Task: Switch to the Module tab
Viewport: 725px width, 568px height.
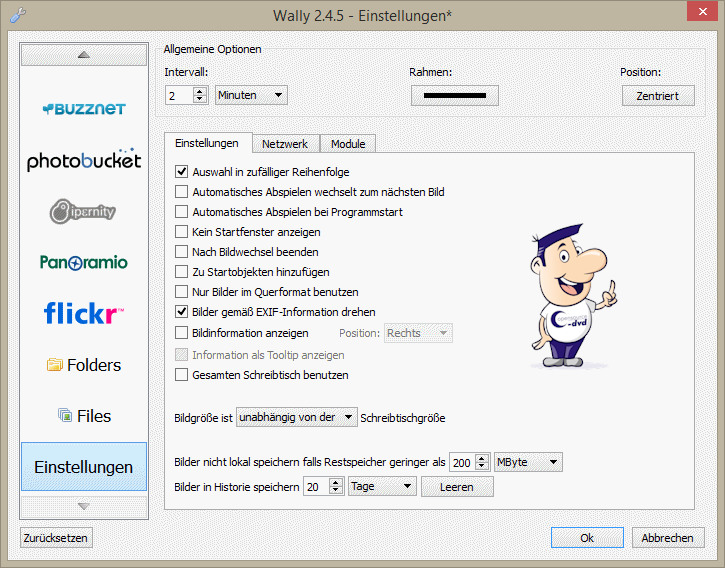Action: point(348,144)
